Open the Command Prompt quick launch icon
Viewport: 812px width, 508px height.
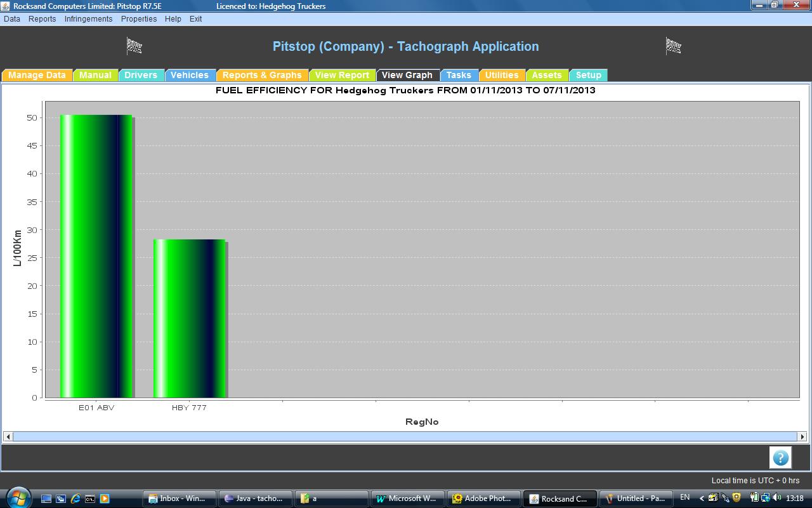pyautogui.click(x=90, y=498)
